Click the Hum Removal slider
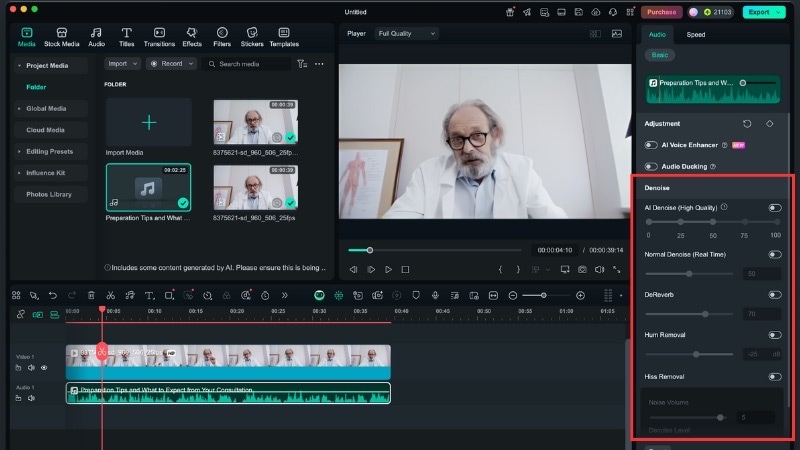 [689, 354]
